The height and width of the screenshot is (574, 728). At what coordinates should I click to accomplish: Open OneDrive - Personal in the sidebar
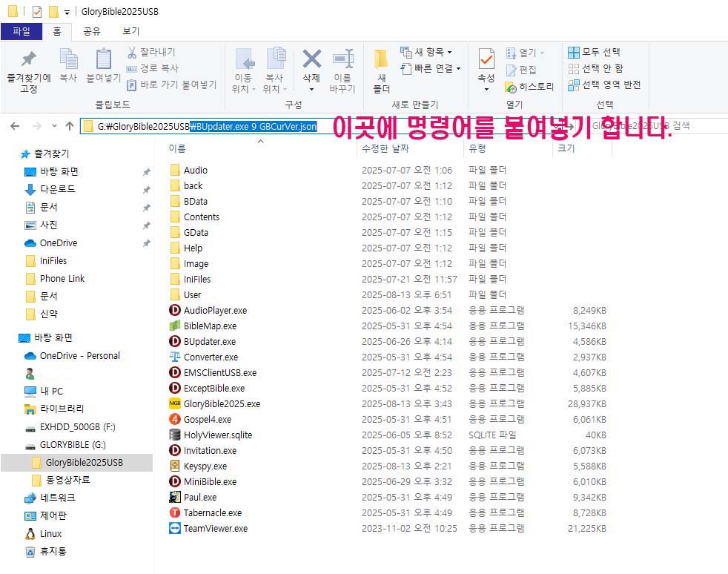click(72, 356)
